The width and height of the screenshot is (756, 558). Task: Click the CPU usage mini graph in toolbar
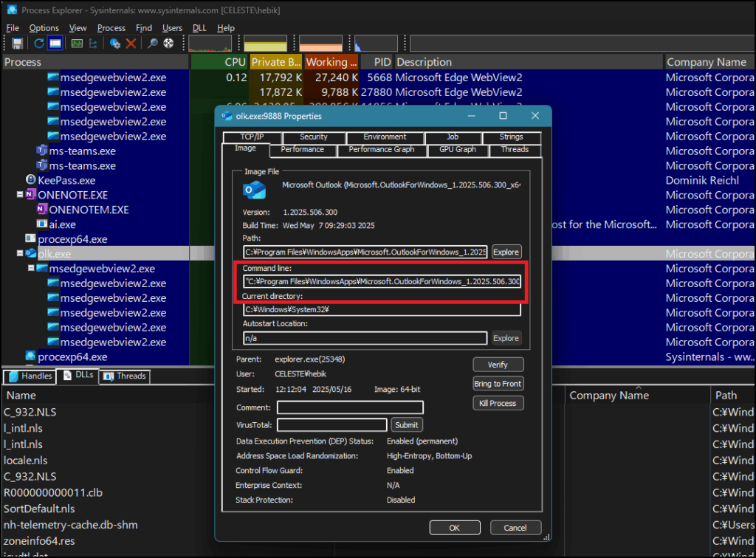tap(210, 44)
